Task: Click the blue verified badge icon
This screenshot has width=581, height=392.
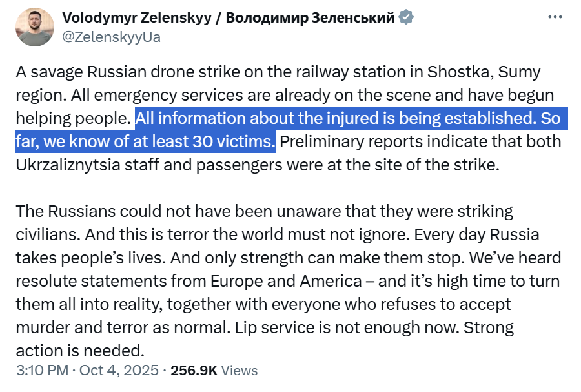Action: pyautogui.click(x=405, y=17)
